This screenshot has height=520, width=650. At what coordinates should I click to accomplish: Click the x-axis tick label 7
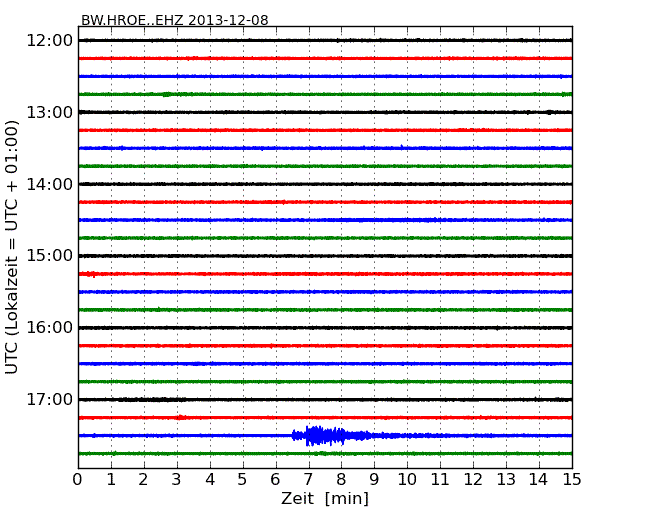308,480
